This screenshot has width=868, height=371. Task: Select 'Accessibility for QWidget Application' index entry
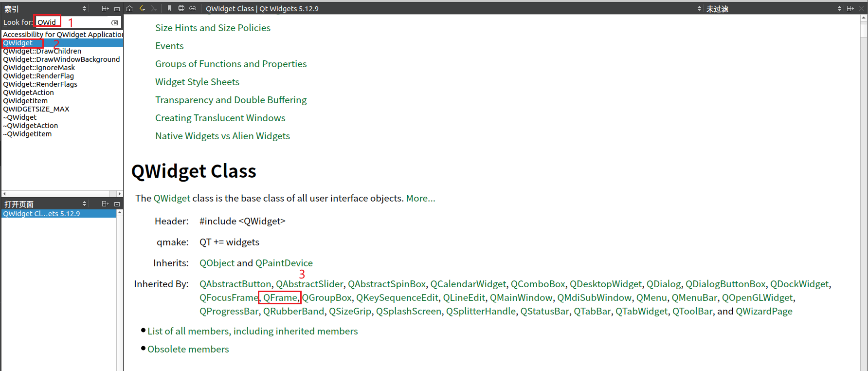click(x=63, y=35)
